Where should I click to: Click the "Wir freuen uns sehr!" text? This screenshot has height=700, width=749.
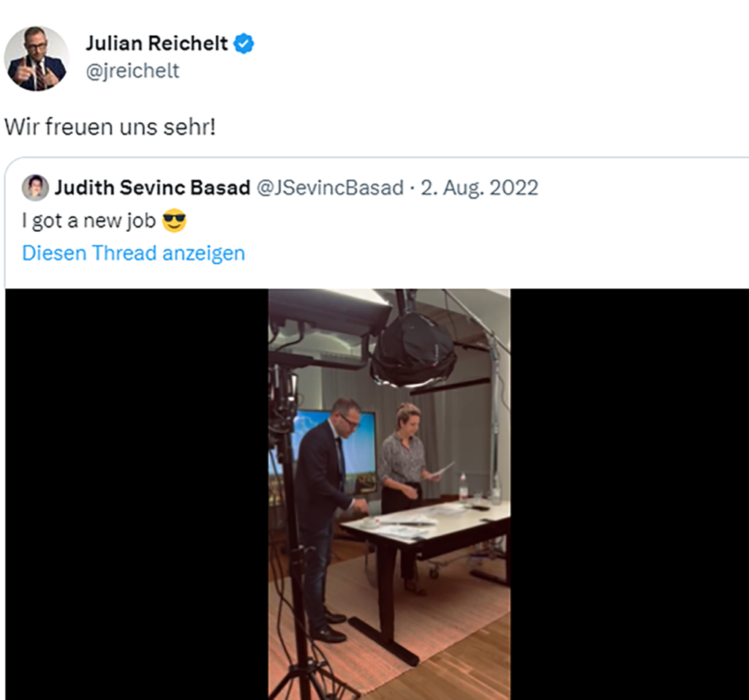click(x=110, y=127)
